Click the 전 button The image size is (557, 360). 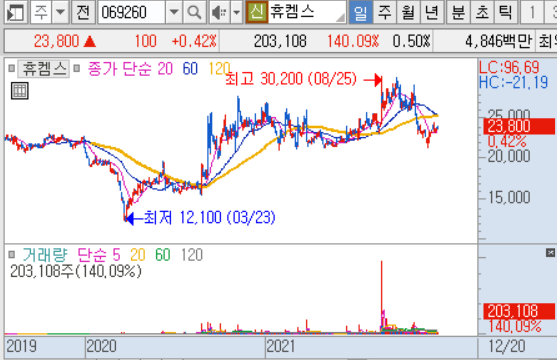[x=83, y=12]
